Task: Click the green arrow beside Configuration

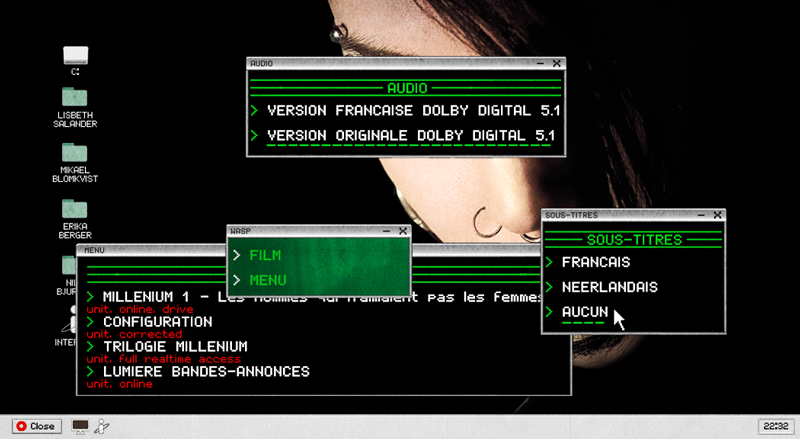Action: pos(91,322)
